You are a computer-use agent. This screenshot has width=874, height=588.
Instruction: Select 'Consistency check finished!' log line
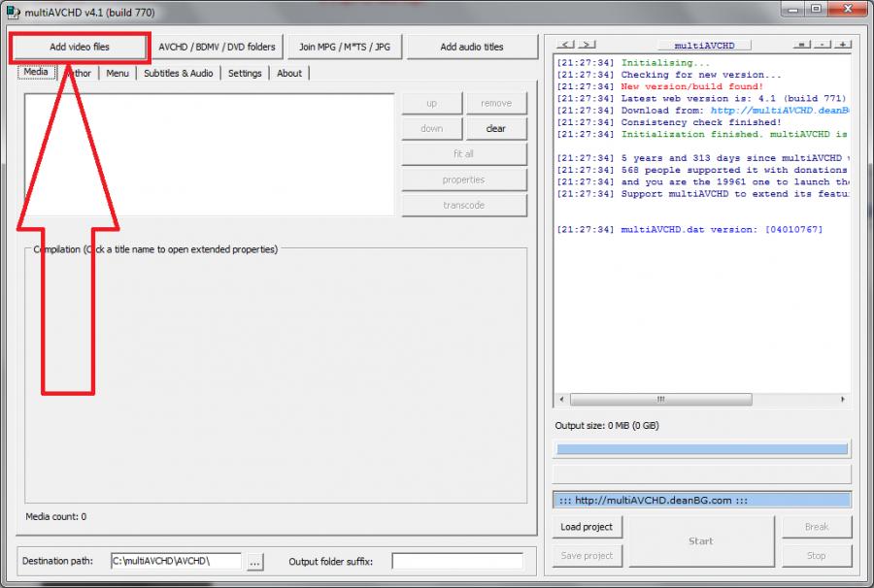669,122
